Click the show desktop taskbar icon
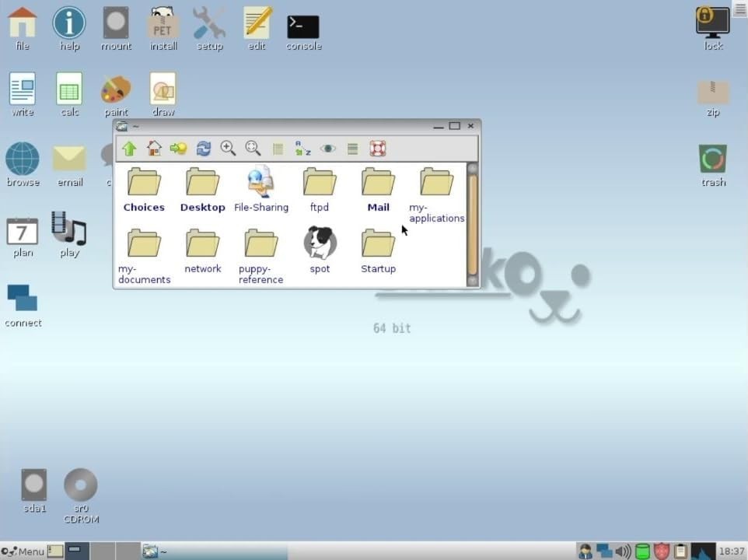 [x=55, y=551]
